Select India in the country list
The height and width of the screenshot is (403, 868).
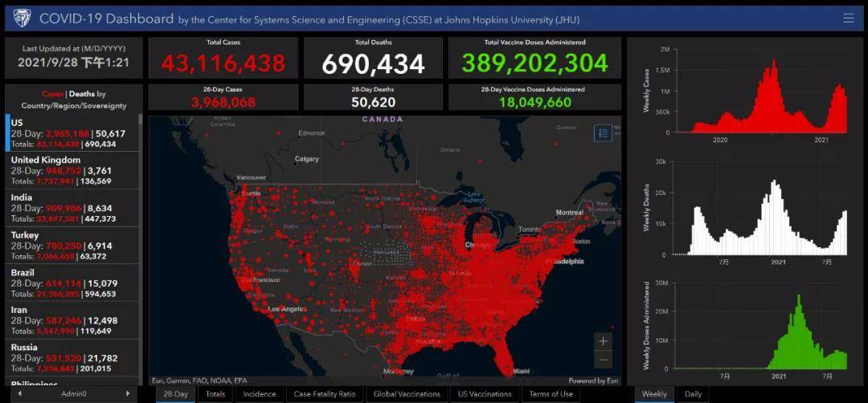click(x=72, y=208)
